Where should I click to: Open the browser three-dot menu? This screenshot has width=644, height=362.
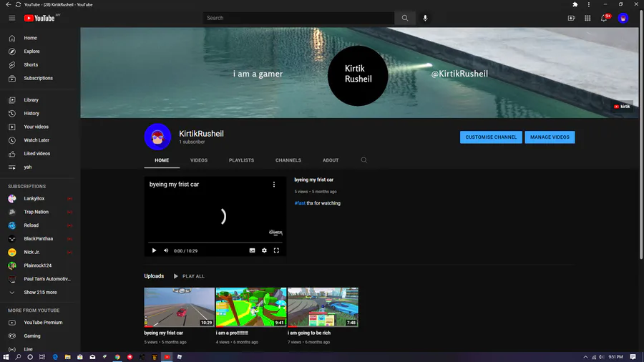tap(589, 4)
